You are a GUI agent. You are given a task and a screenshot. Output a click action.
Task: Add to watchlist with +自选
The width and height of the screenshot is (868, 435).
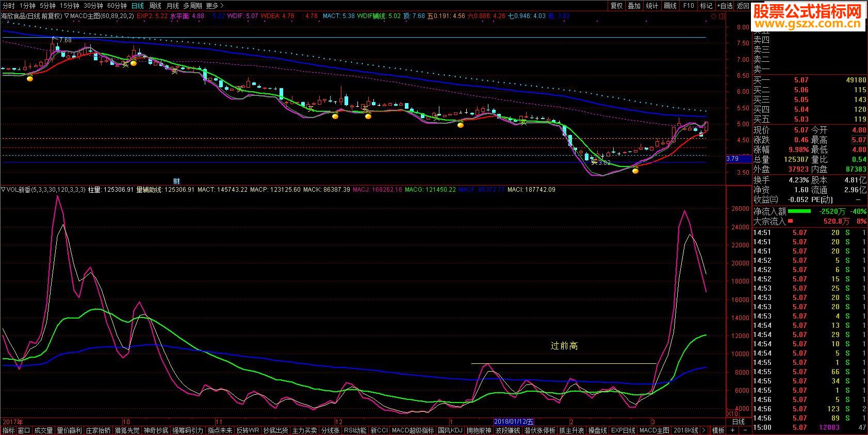pyautogui.click(x=725, y=6)
